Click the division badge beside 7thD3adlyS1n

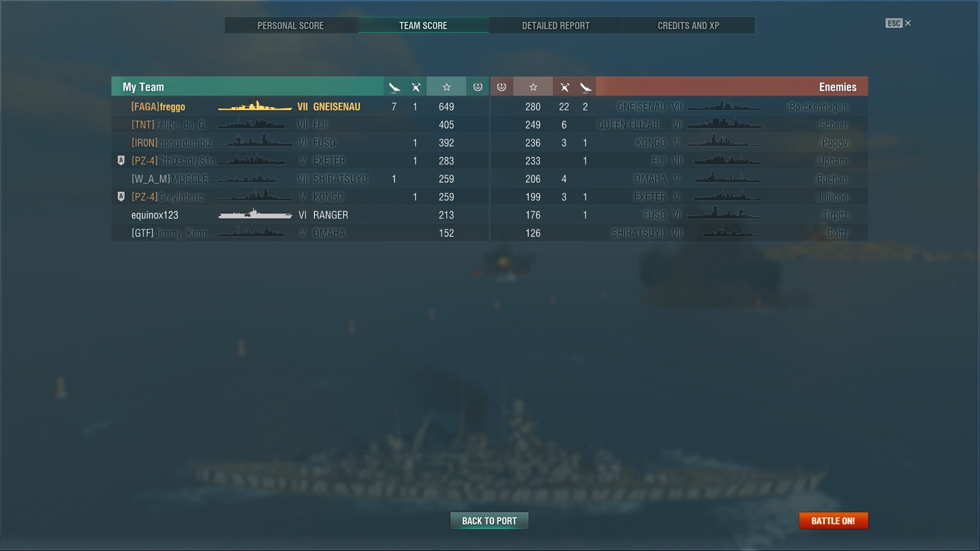(121, 161)
